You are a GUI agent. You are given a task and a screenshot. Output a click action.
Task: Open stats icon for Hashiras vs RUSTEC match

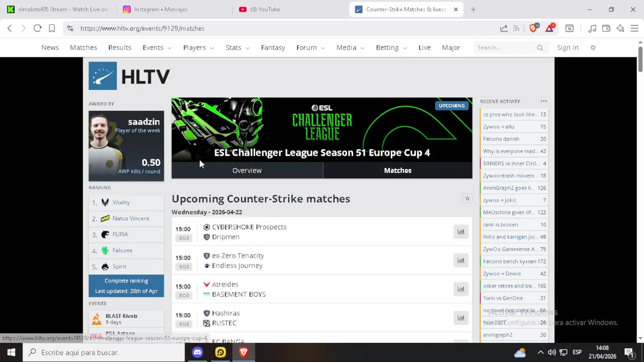(461, 317)
